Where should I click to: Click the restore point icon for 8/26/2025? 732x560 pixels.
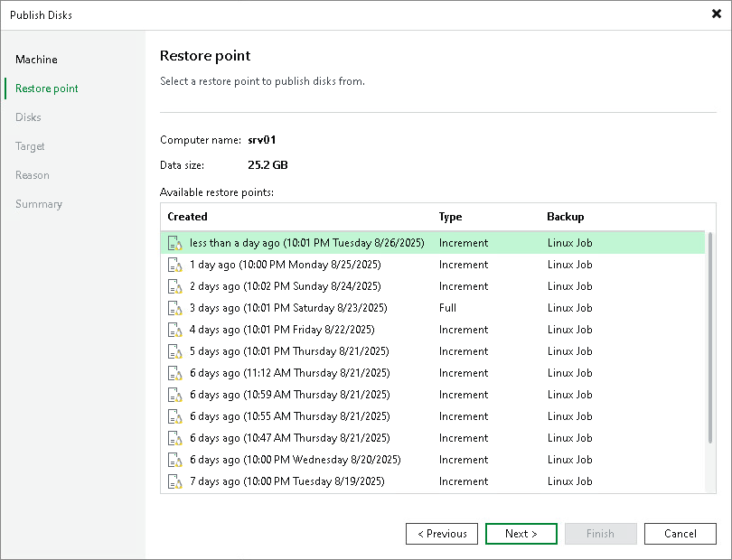[175, 243]
